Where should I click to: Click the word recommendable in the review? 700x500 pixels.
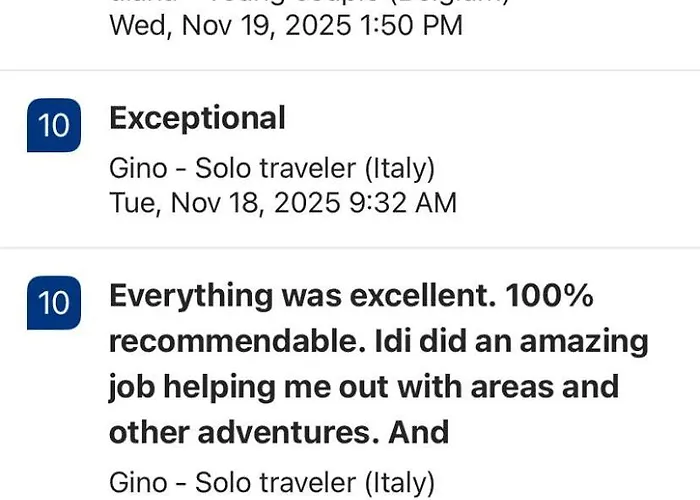[238, 342]
